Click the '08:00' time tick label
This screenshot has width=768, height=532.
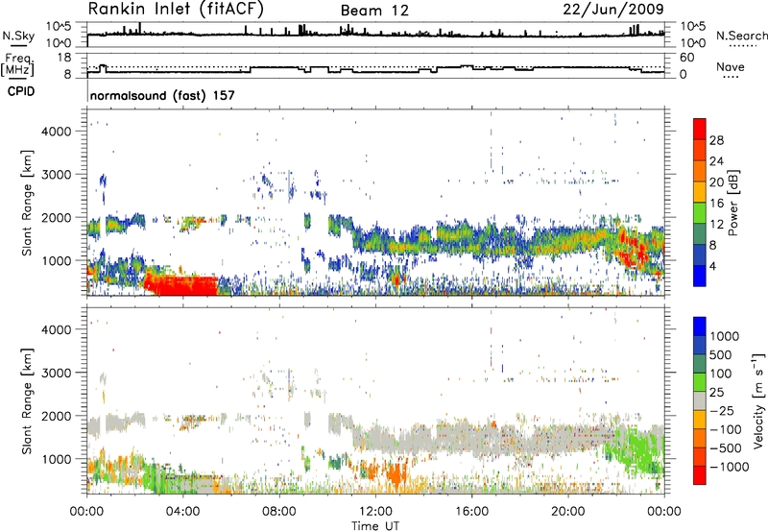click(x=278, y=512)
